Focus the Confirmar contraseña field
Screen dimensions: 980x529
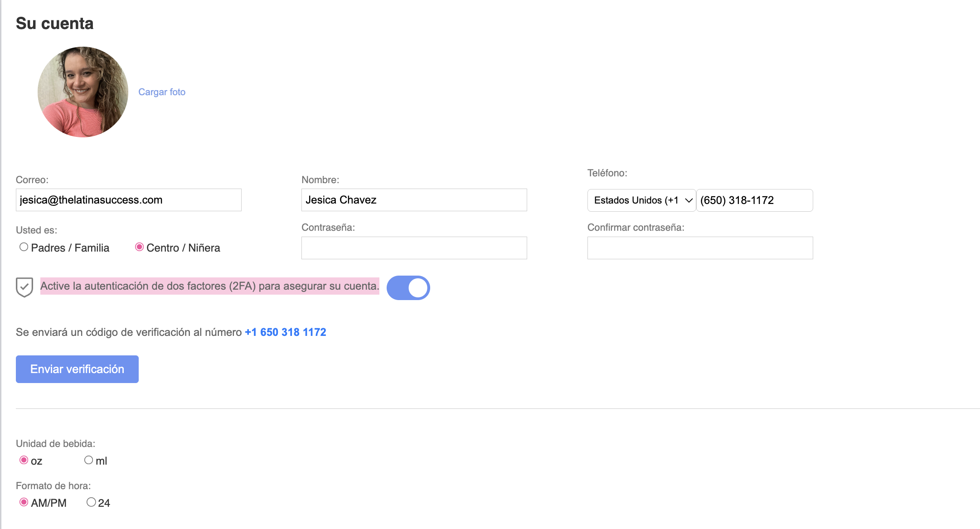pos(700,248)
